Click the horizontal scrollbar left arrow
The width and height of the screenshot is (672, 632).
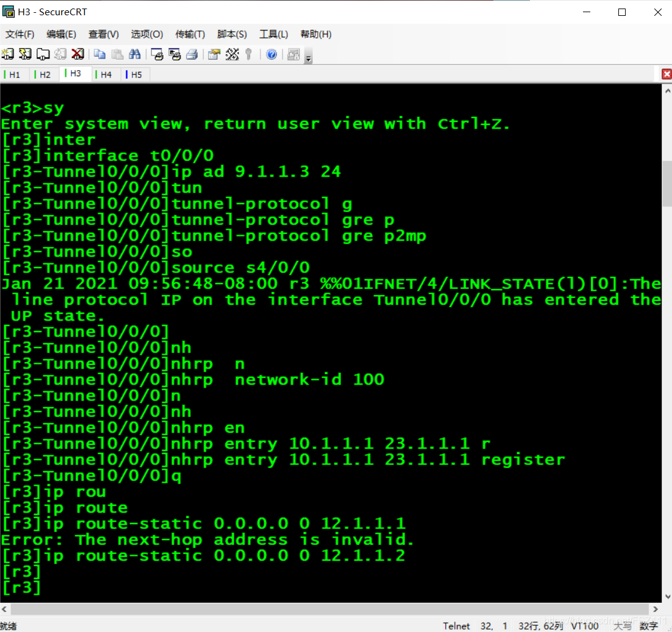click(4, 609)
